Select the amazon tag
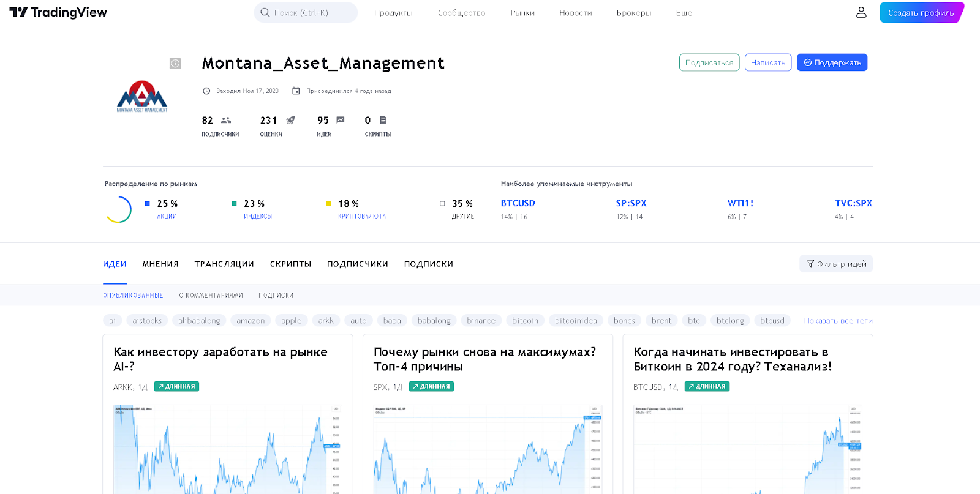The height and width of the screenshot is (494, 980). coord(251,320)
